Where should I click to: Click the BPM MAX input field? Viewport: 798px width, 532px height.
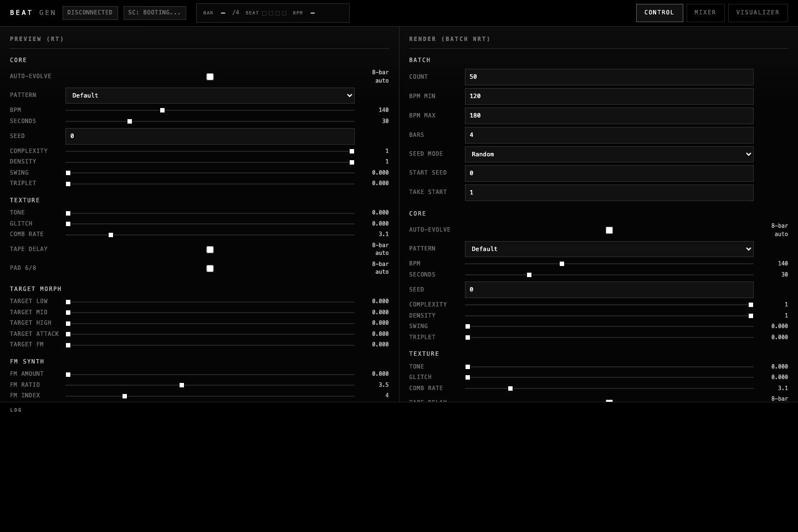pyautogui.click(x=609, y=115)
